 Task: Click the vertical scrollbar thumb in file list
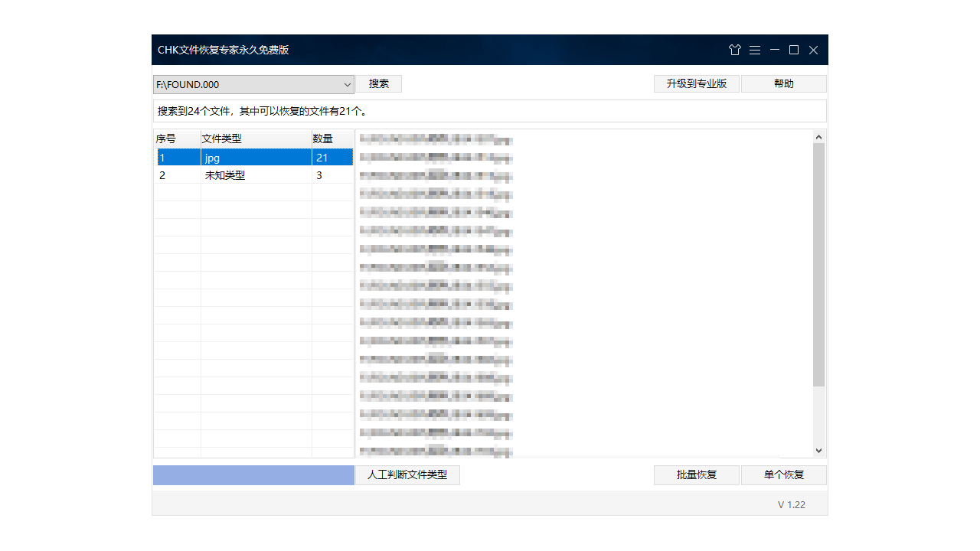[818, 265]
